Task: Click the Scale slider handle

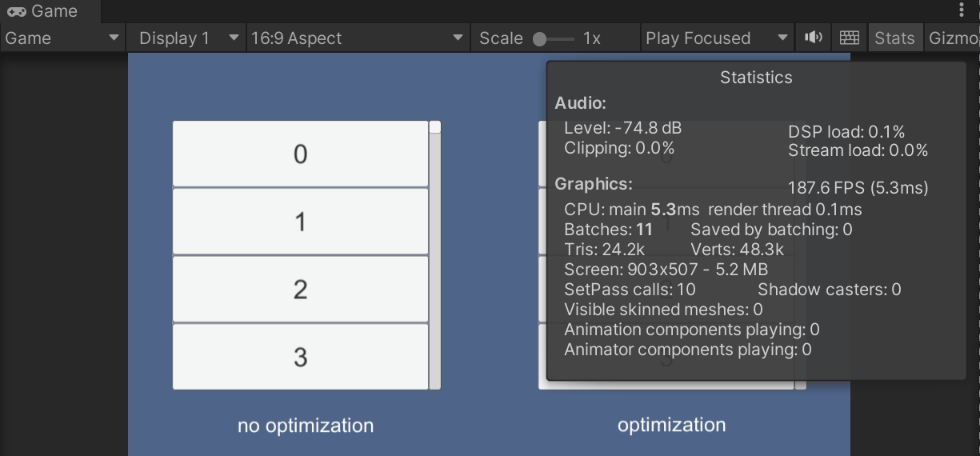Action: pyautogui.click(x=540, y=38)
